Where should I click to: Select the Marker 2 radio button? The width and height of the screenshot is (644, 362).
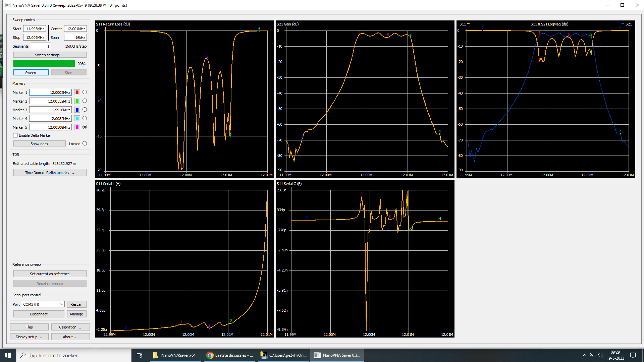tap(85, 101)
